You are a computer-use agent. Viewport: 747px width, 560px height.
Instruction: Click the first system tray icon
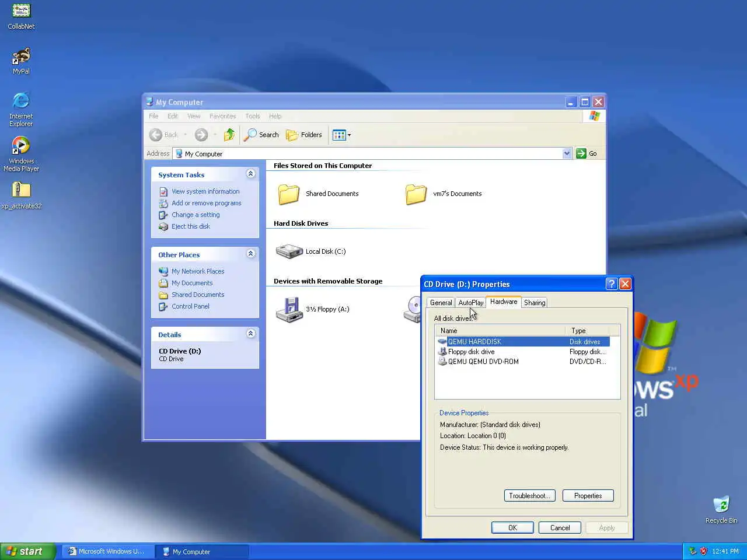(x=693, y=551)
